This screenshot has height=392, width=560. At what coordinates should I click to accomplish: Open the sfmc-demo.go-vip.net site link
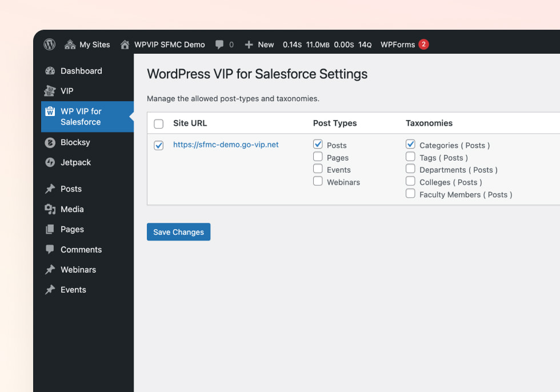click(225, 145)
